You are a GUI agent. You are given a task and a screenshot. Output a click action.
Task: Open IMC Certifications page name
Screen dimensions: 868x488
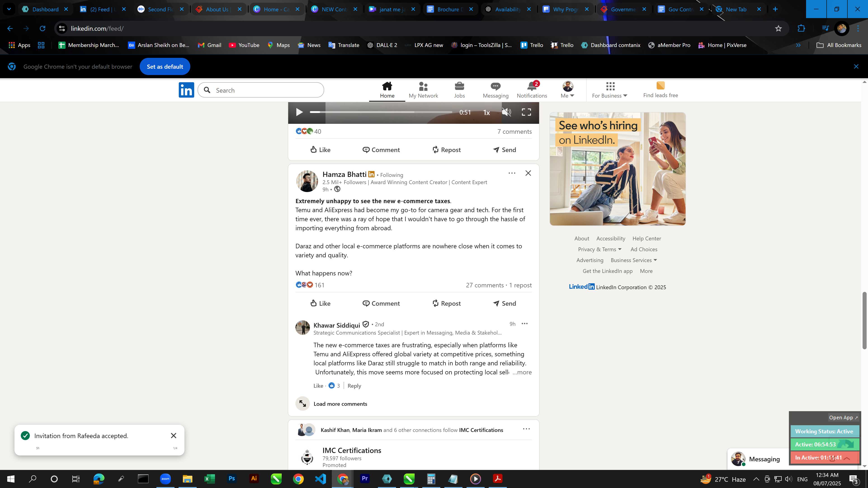(351, 451)
